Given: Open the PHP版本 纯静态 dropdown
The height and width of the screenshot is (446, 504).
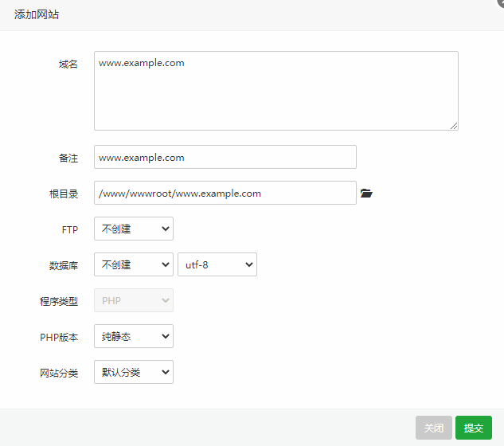Looking at the screenshot, I should (x=133, y=337).
